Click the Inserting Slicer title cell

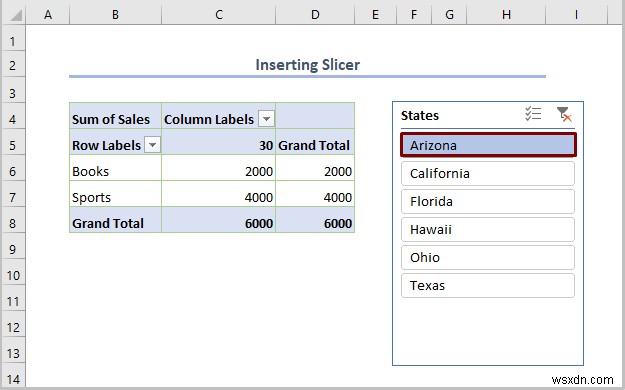tap(307, 65)
